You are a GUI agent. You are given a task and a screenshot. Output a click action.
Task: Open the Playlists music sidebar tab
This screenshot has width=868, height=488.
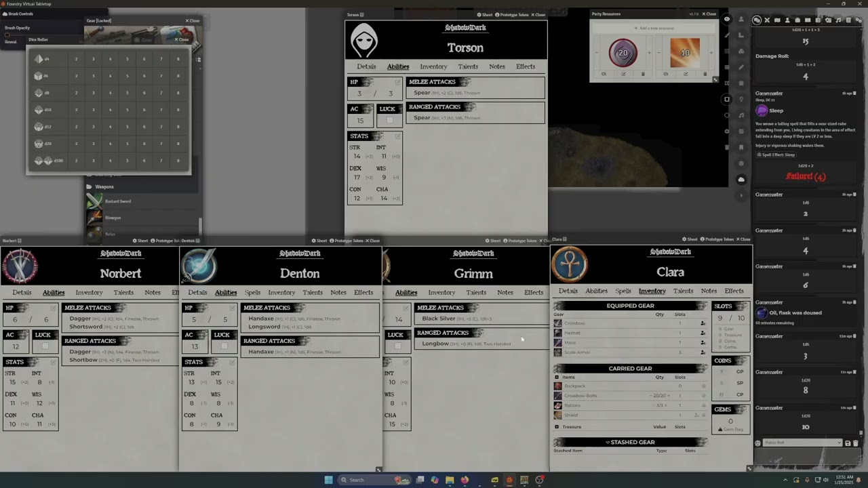point(838,20)
